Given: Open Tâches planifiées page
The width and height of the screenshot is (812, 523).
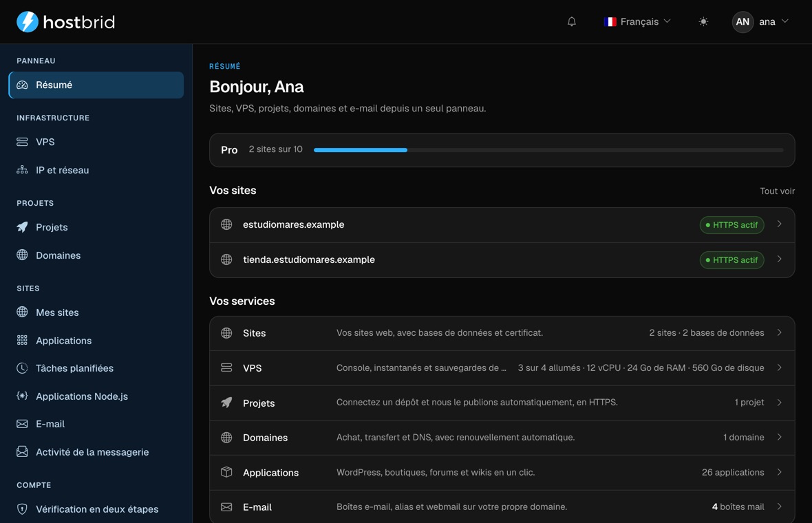Looking at the screenshot, I should [x=96, y=368].
